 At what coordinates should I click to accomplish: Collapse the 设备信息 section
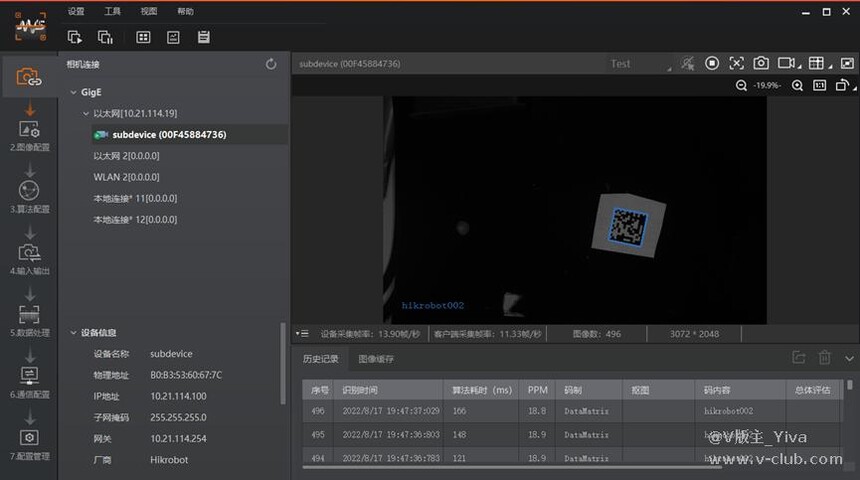73,332
